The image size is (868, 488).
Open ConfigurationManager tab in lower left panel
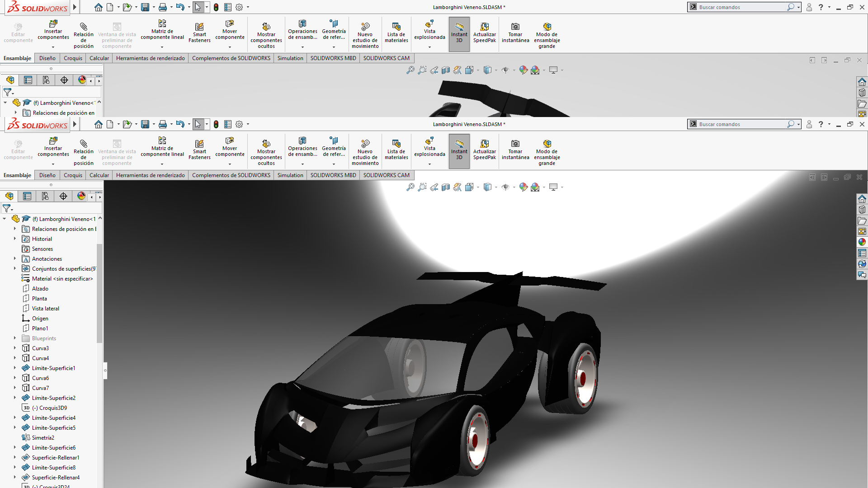coord(45,196)
